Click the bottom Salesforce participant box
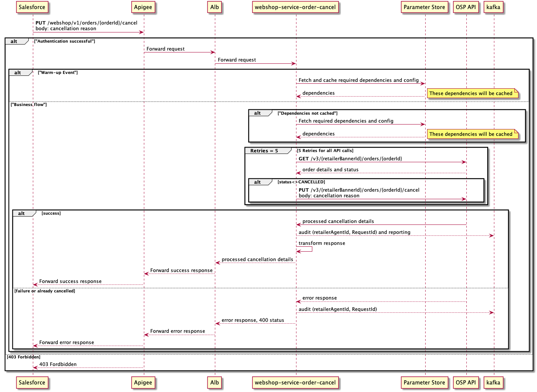 pos(32,383)
